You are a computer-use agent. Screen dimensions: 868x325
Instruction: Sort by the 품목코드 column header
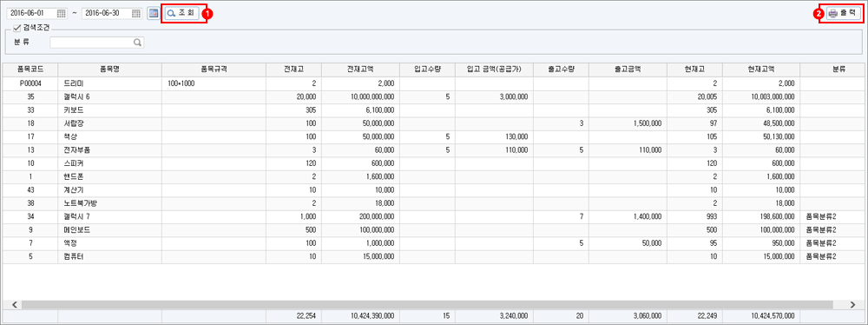(30, 70)
